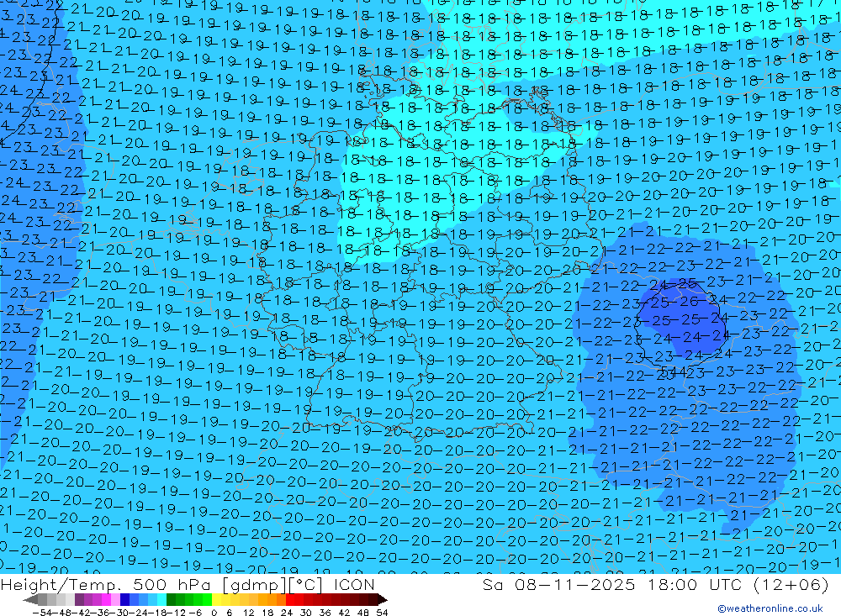The height and width of the screenshot is (616, 841).
Task: Click the Height/Temp. 500 hPa map title
Action: [x=188, y=584]
